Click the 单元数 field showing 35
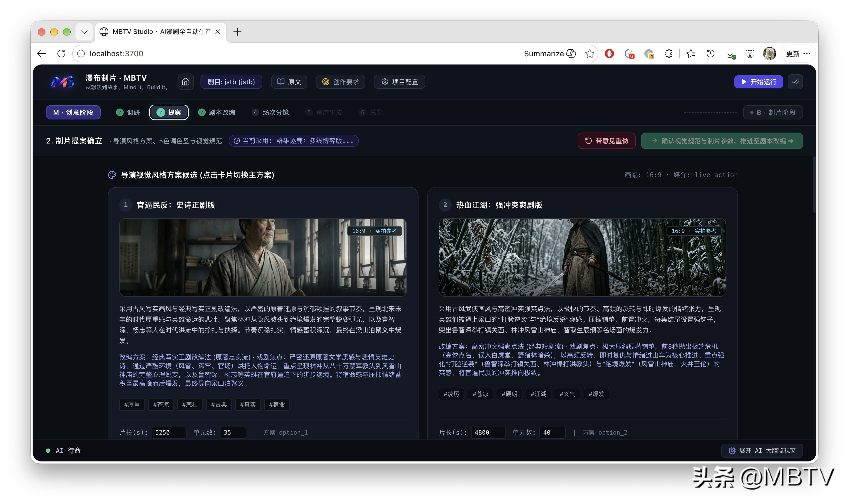This screenshot has height=504, width=849. 233,432
